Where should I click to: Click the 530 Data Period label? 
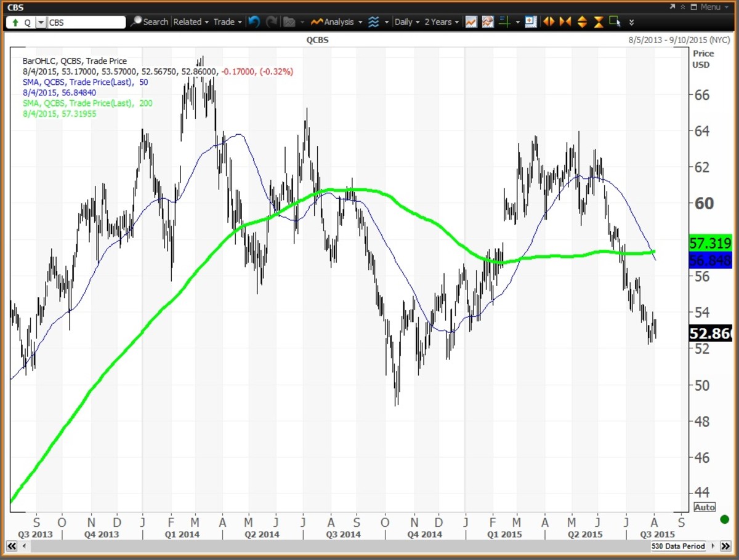(679, 546)
